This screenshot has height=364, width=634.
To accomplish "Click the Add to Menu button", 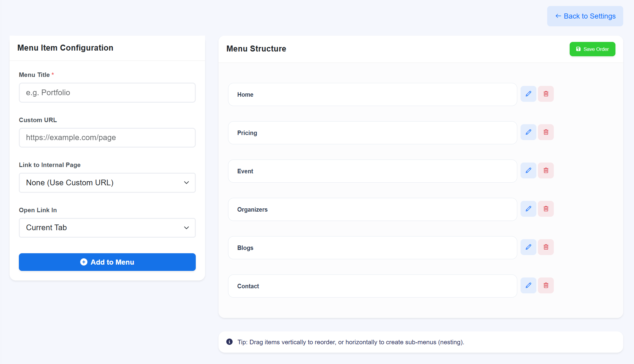I will click(x=107, y=262).
